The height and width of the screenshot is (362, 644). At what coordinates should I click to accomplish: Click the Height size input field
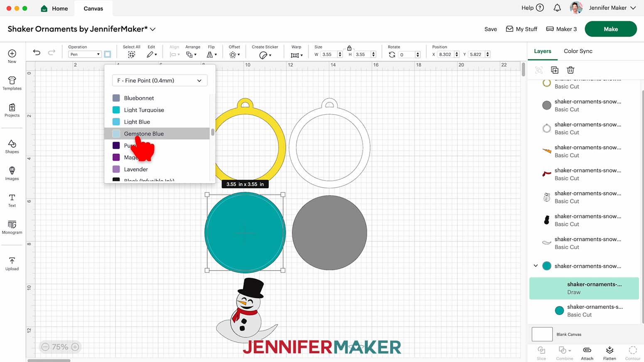point(362,54)
